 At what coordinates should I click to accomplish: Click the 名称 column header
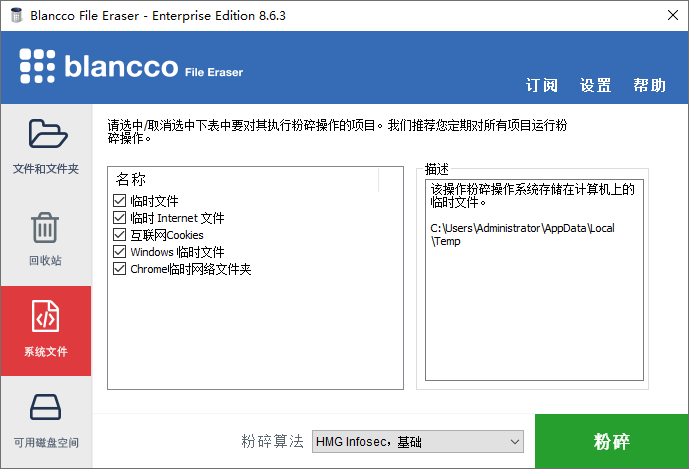click(x=131, y=179)
